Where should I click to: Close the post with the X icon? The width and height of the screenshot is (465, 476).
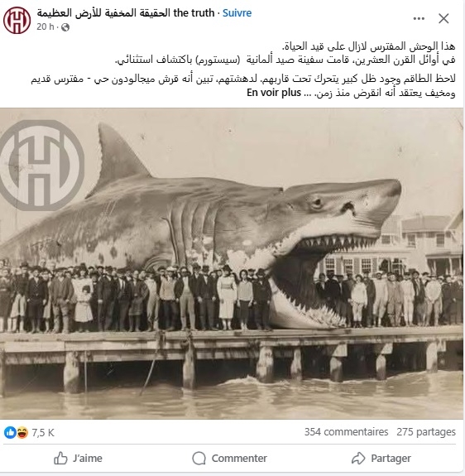(443, 18)
